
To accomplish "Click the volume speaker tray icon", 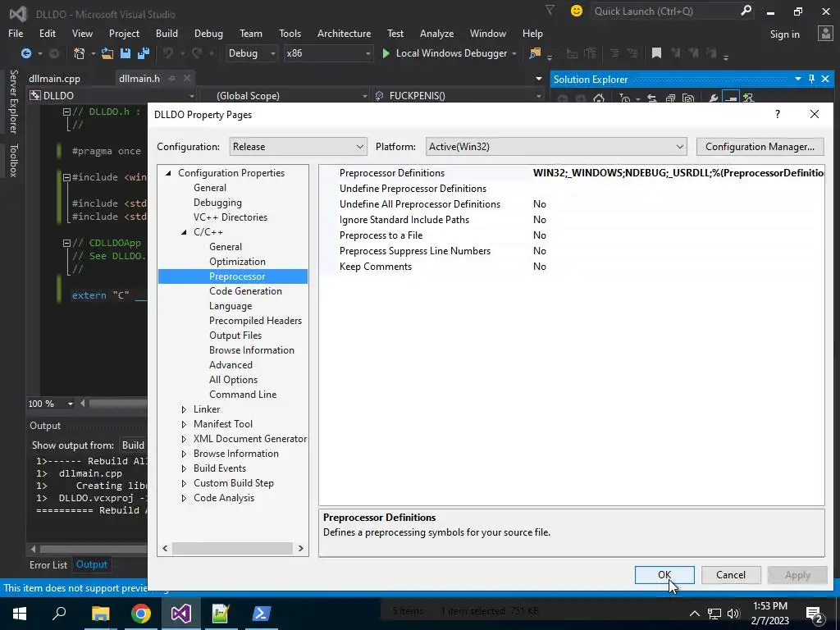I will [x=733, y=614].
